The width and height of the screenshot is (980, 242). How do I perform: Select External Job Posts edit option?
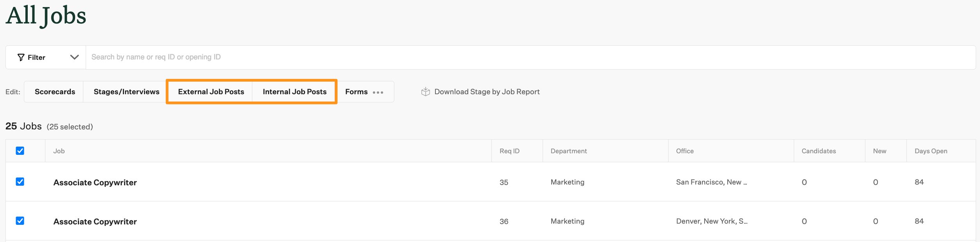(211, 92)
